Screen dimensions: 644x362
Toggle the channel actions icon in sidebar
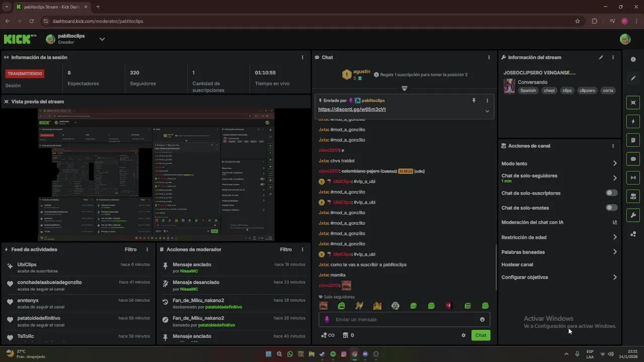point(633,196)
